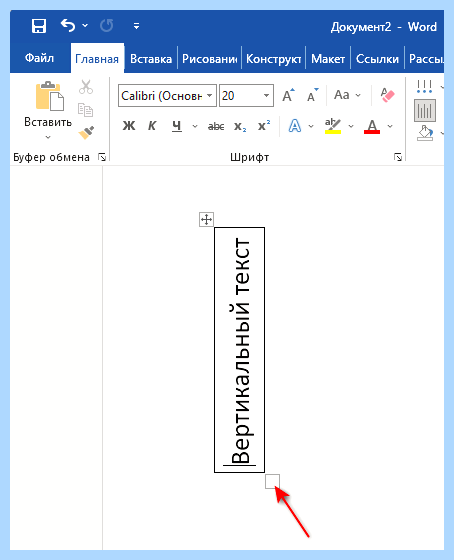Open the font color dropdown arrow

(x=390, y=126)
